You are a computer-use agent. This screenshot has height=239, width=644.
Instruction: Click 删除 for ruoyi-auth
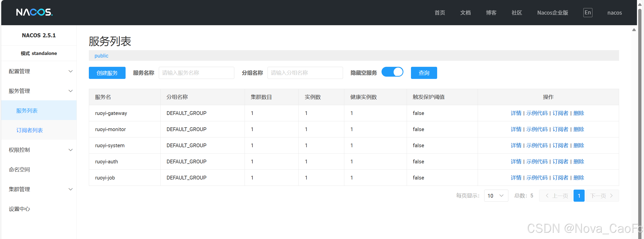579,162
